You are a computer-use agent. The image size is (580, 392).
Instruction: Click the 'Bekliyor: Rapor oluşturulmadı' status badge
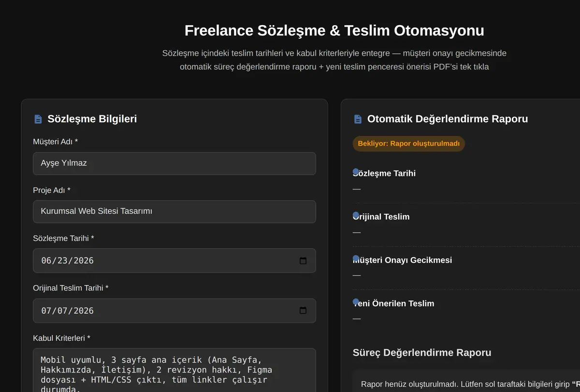click(x=409, y=144)
